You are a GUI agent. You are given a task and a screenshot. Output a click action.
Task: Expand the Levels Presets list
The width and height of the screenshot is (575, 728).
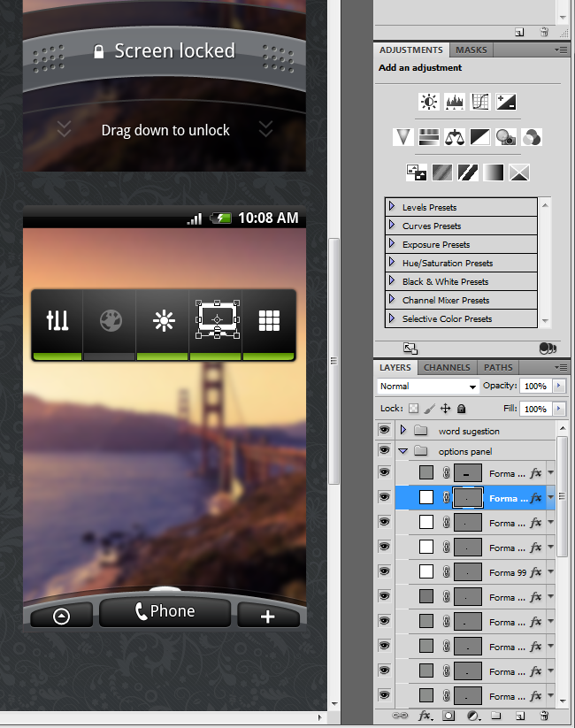[x=392, y=207]
